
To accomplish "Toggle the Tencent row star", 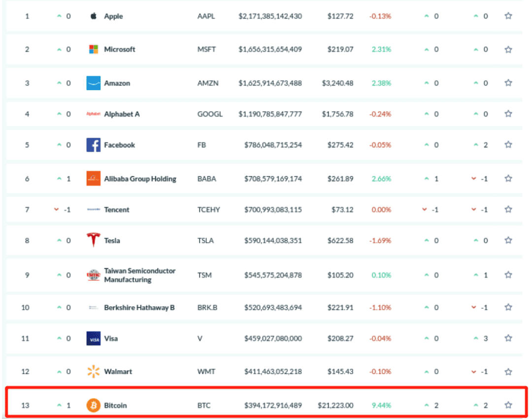I will point(508,209).
